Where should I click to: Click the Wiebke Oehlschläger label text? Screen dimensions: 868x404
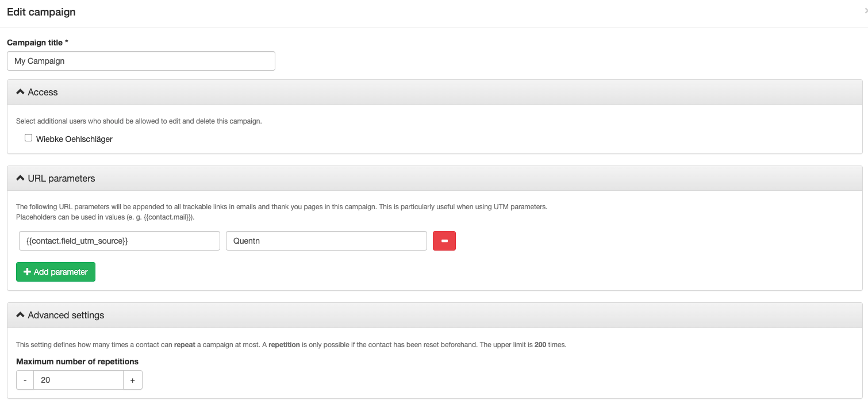pos(74,139)
